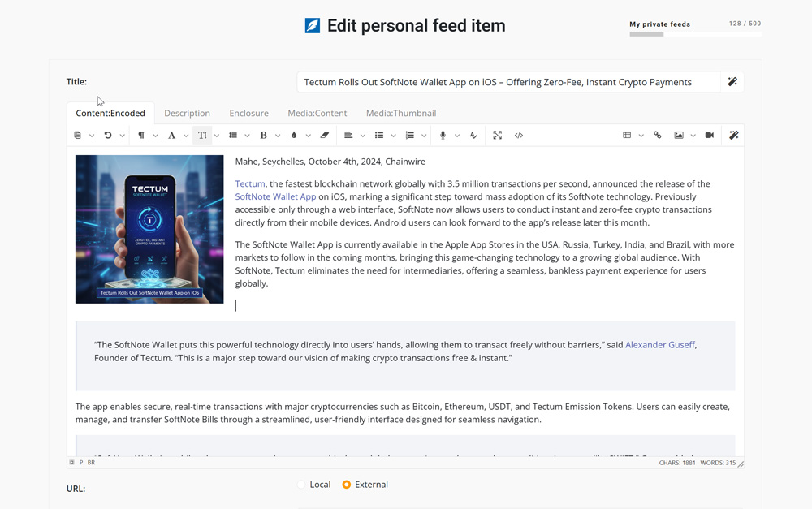Enter fullscreen editor mode
The height and width of the screenshot is (509, 812).
497,136
